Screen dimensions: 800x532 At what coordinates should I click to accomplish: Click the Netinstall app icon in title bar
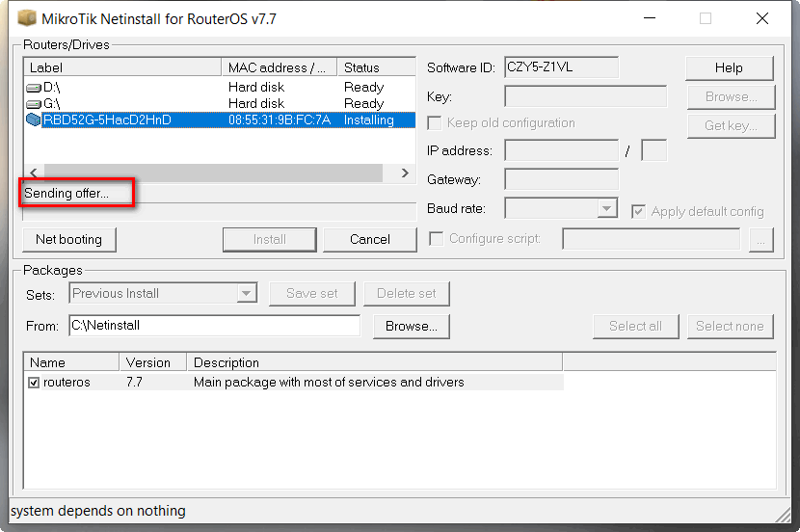27,18
